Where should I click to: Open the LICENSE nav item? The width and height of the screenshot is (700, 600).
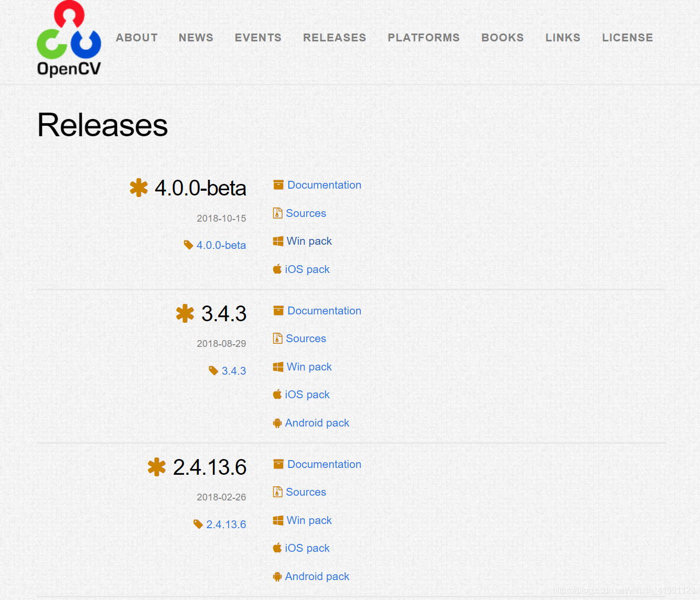(628, 38)
